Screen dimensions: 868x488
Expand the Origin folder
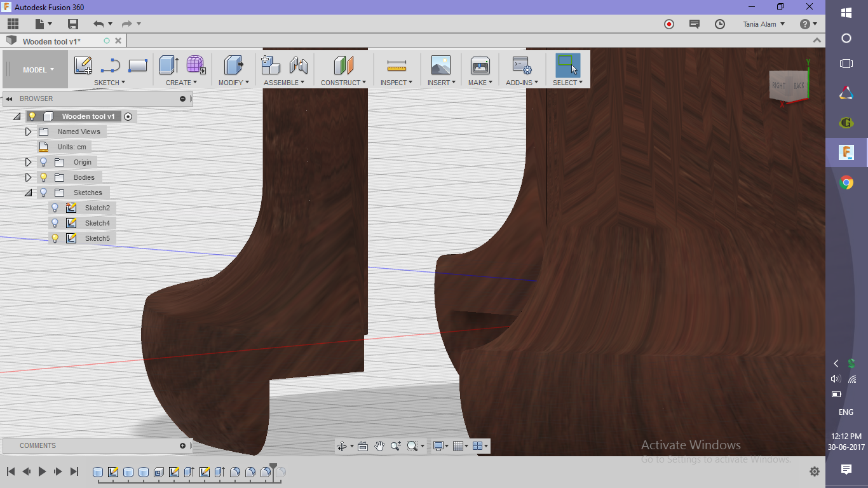coord(28,162)
